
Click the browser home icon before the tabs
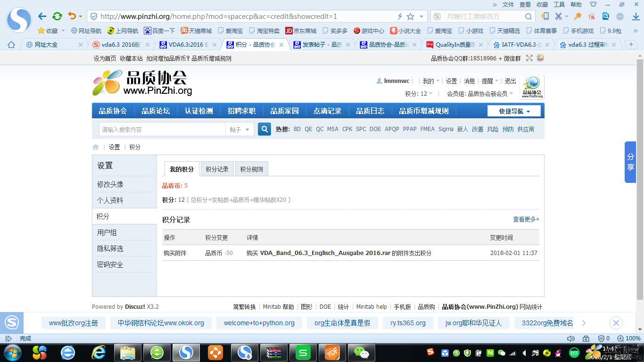coord(11,45)
